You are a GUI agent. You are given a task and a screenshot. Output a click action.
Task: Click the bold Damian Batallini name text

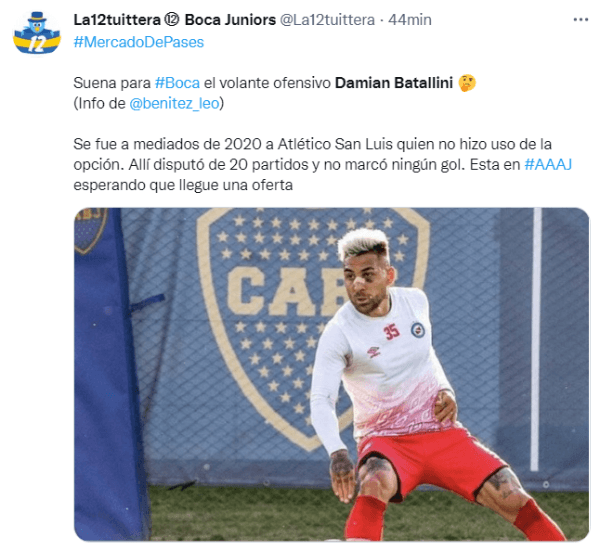coord(394,83)
